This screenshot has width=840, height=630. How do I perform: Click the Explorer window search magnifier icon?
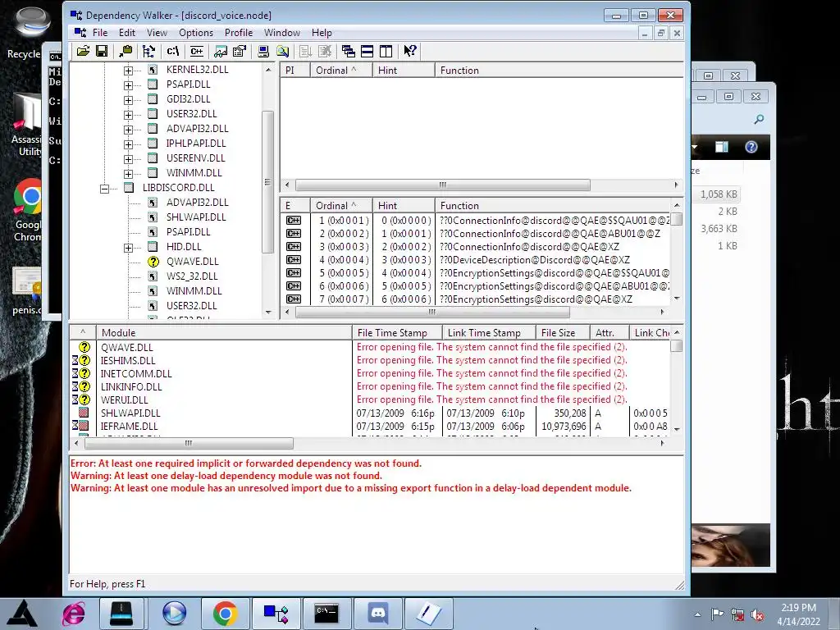[x=759, y=119]
